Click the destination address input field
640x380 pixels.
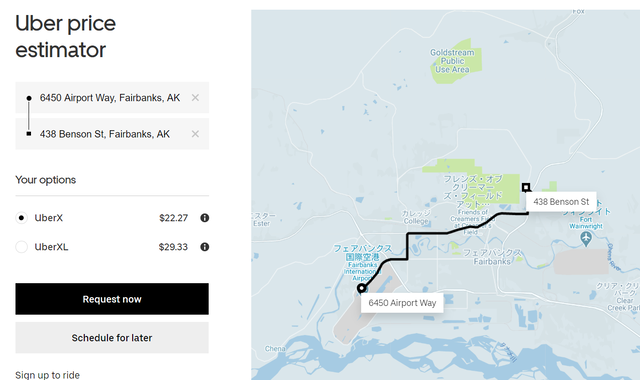click(x=112, y=134)
